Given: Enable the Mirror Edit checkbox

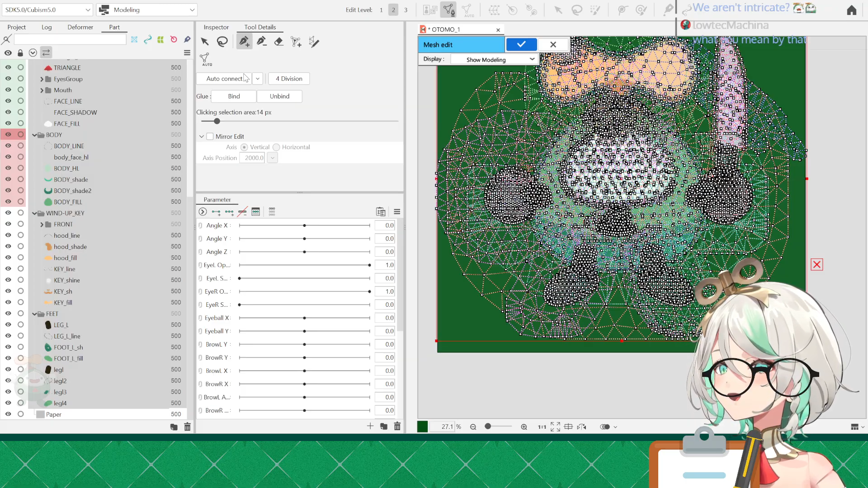Looking at the screenshot, I should 210,136.
